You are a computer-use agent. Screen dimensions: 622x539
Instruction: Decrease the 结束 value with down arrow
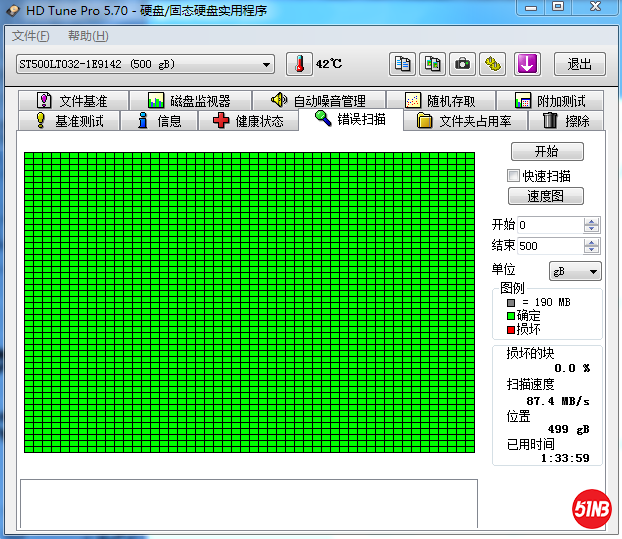[592, 250]
